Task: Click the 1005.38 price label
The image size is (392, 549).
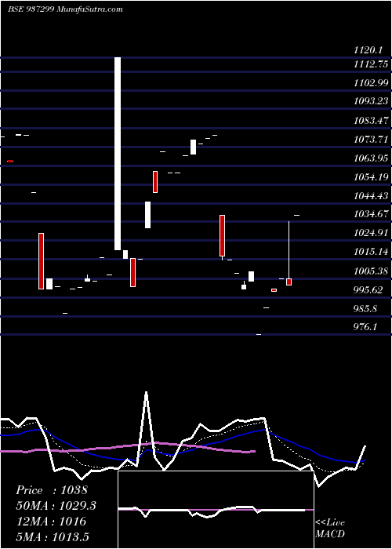Action: [371, 271]
